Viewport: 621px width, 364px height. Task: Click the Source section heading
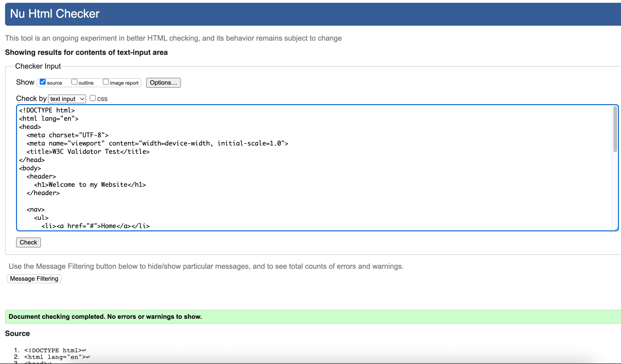(x=17, y=333)
